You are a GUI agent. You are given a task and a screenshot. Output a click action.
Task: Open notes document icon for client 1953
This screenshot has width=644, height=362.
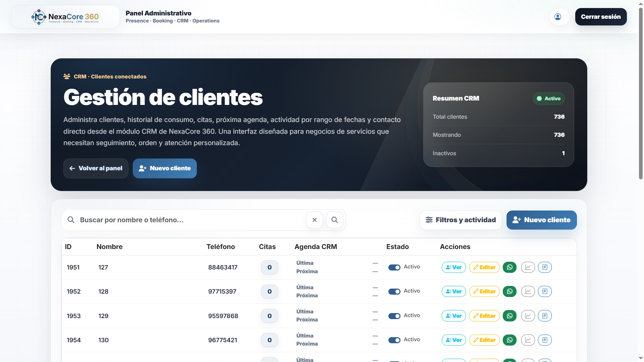[545, 316]
